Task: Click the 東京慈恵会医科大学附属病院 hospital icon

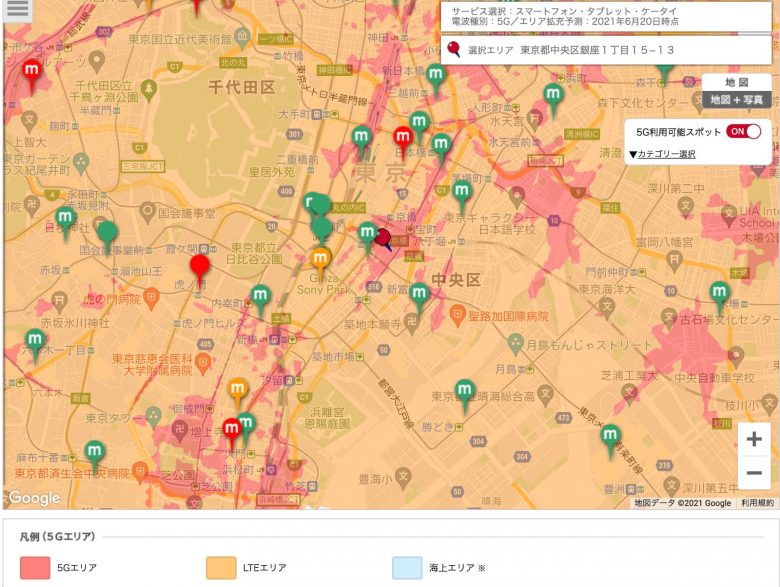Action: 202,363
